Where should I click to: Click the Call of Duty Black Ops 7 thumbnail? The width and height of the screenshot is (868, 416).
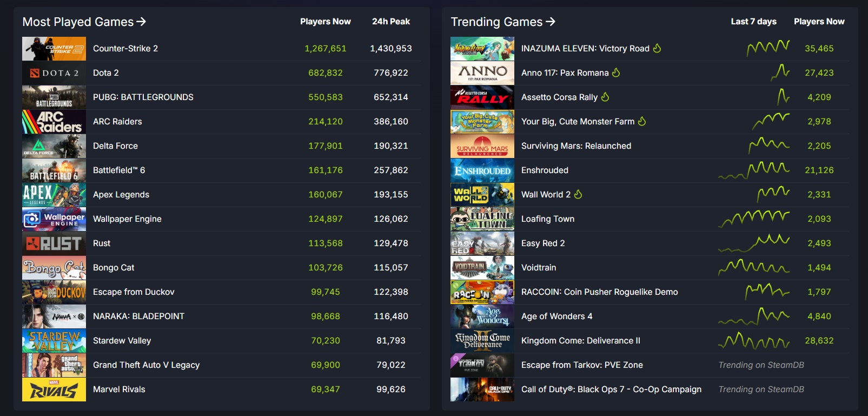[482, 389]
